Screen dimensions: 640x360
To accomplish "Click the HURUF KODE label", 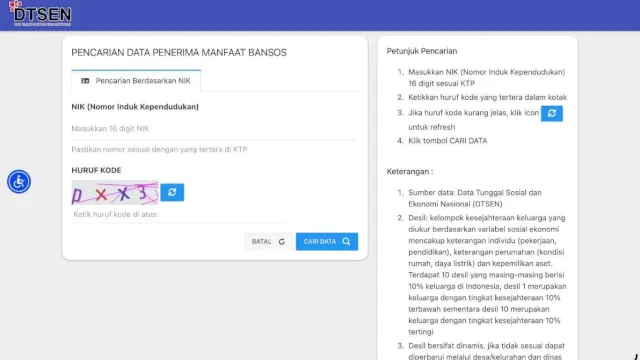I will (x=96, y=170).
